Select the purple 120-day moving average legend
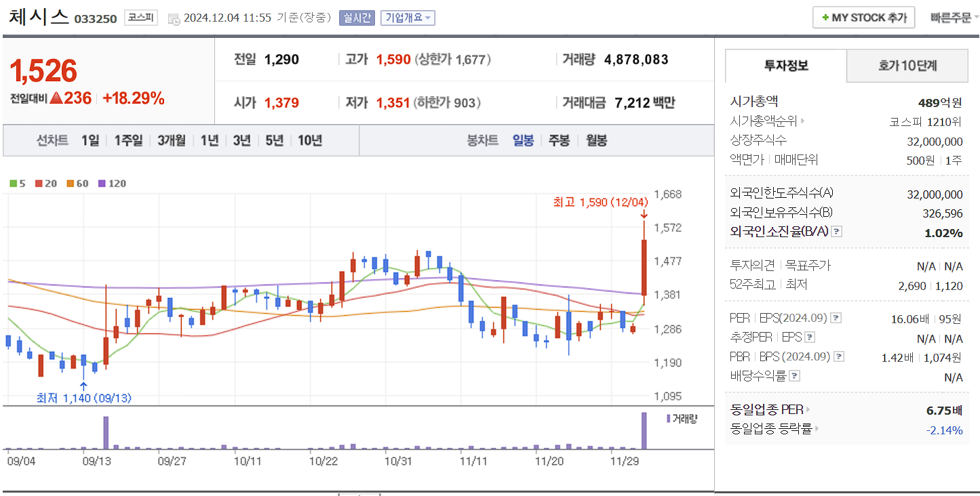The image size is (980, 496). 102,183
